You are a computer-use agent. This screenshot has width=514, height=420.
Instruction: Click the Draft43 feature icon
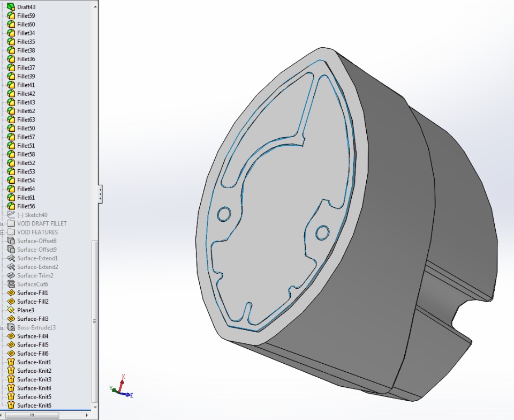coord(11,7)
